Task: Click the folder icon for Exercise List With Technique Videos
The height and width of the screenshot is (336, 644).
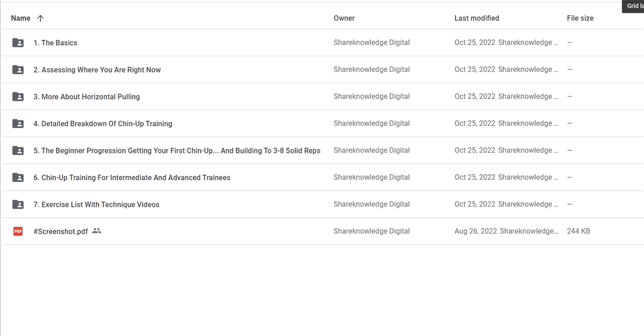Action: [x=18, y=204]
